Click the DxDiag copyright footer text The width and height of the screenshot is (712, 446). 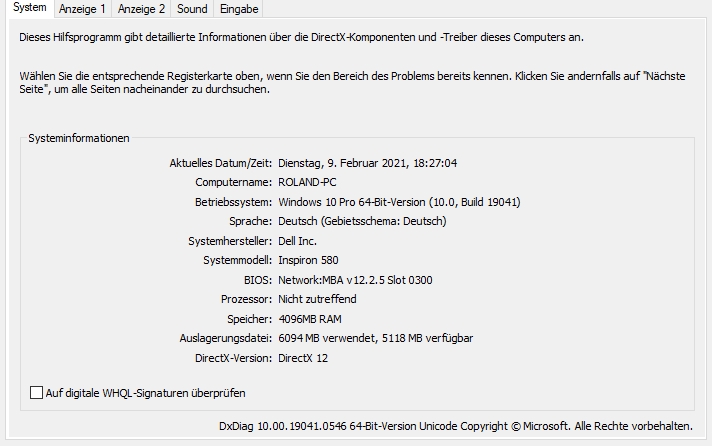coord(455,427)
